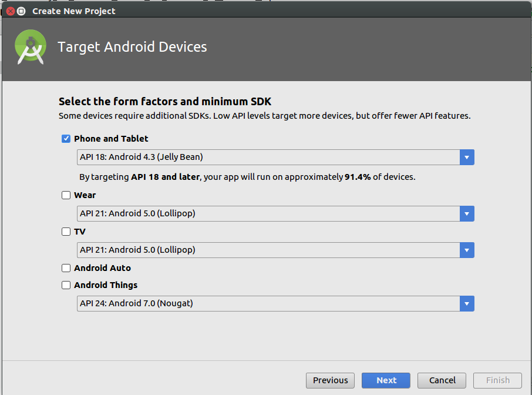
Task: Check the Android Auto checkbox
Action: pyautogui.click(x=66, y=268)
